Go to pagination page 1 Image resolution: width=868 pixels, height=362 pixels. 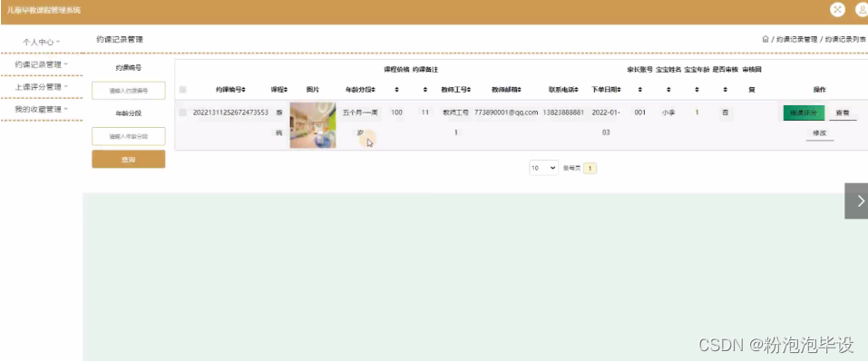click(590, 168)
